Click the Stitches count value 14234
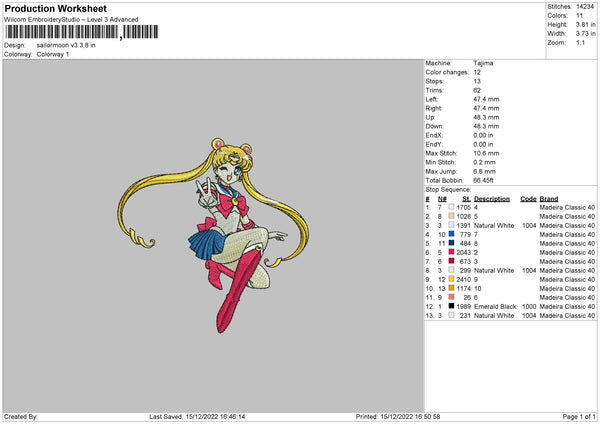600x424 pixels. pyautogui.click(x=585, y=6)
